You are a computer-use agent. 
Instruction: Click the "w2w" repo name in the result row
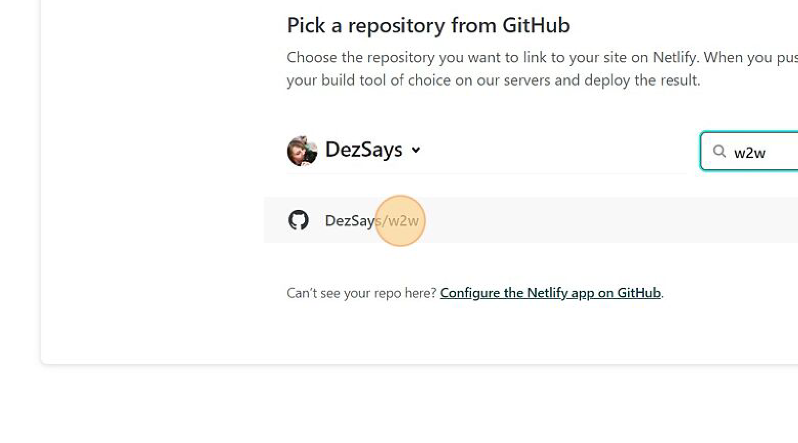pyautogui.click(x=403, y=220)
